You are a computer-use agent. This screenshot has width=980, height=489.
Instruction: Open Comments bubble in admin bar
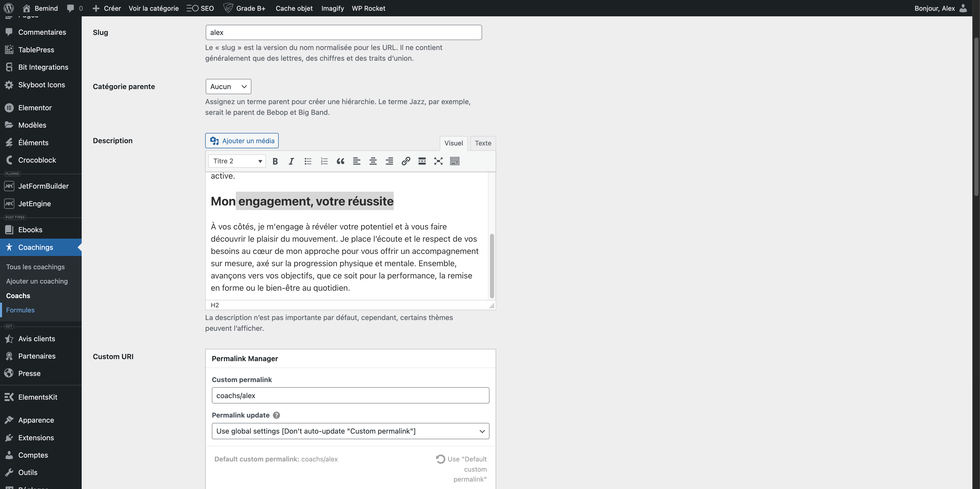pos(75,8)
